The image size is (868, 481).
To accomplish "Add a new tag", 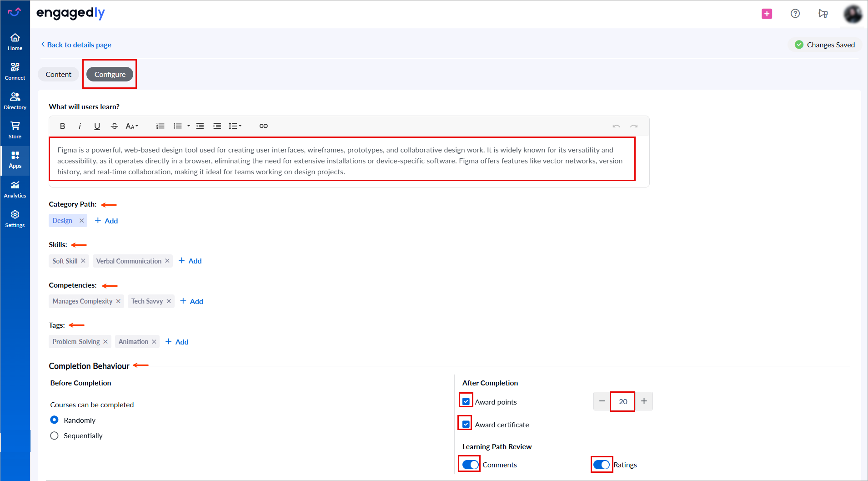I will tap(177, 342).
